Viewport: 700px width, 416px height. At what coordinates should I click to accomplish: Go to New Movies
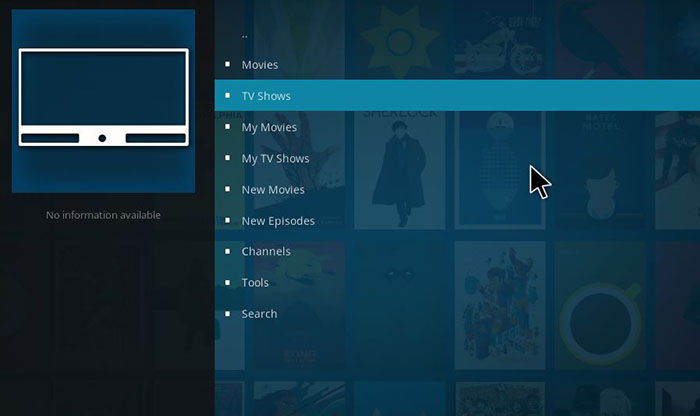coord(457,189)
